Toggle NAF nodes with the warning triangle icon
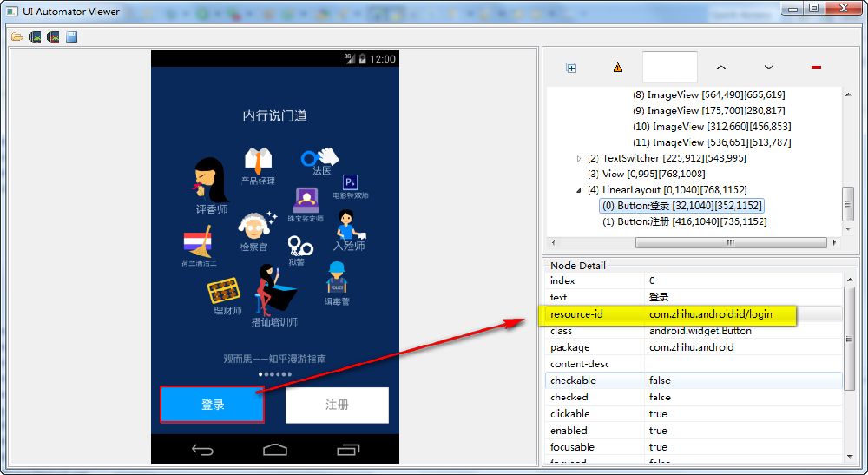Image resolution: width=868 pixels, height=475 pixels. click(x=618, y=68)
